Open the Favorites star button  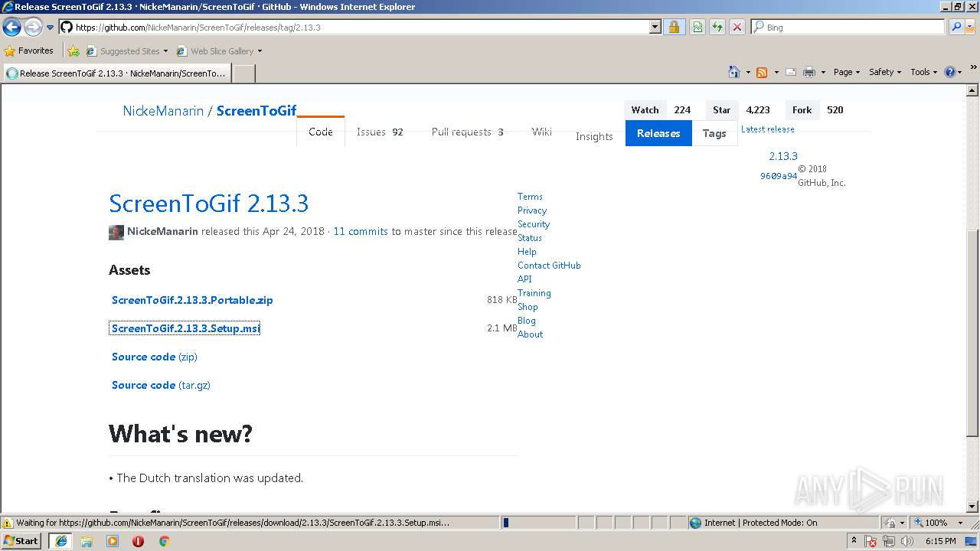pos(29,51)
